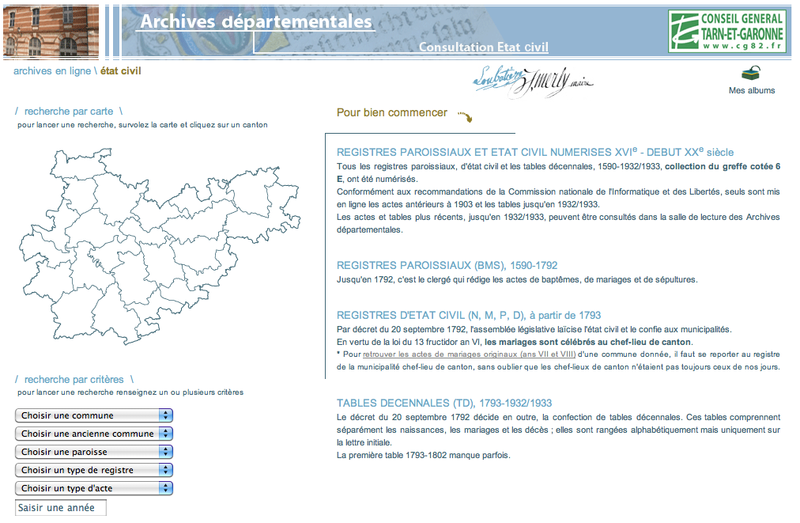The width and height of the screenshot is (800, 523).
Task: Expand the Choisir un type d'acte dropdown
Action: pyautogui.click(x=94, y=488)
